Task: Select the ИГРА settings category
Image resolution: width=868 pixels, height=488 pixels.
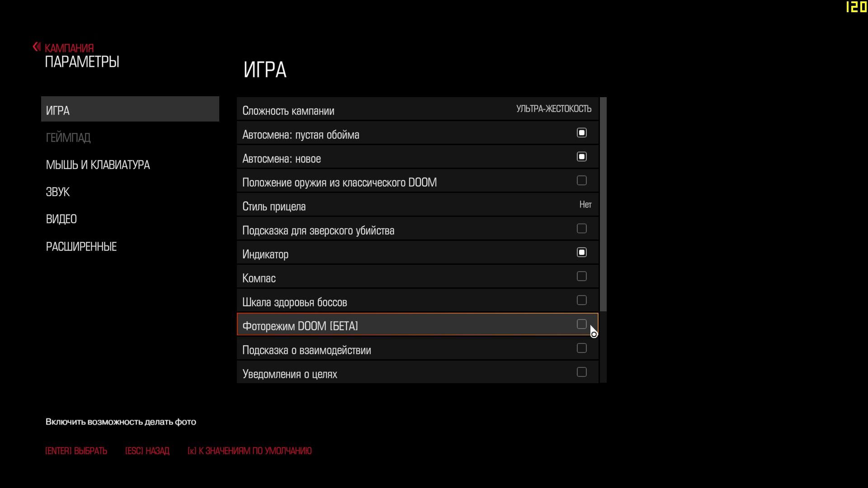Action: 130,109
